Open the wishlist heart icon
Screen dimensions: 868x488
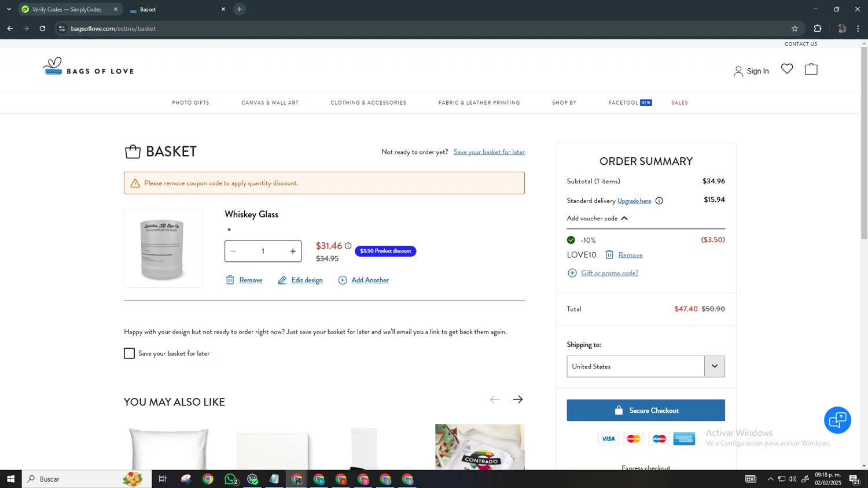(x=787, y=69)
